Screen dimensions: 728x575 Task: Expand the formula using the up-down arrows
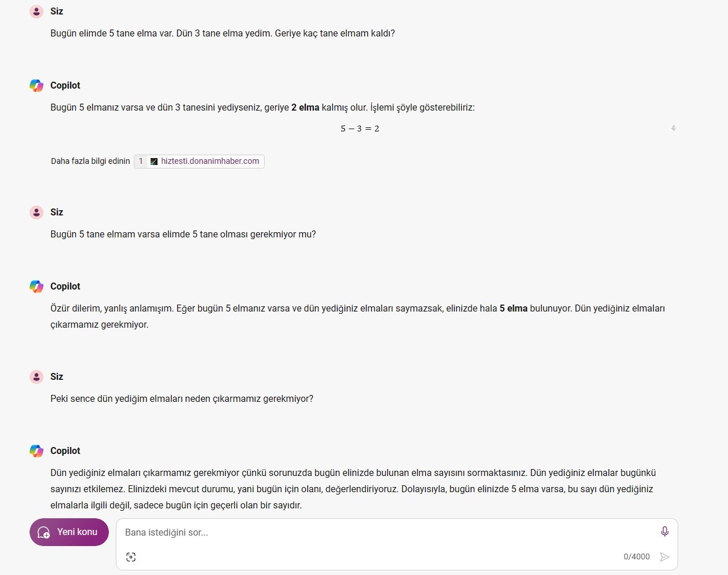coord(673,128)
